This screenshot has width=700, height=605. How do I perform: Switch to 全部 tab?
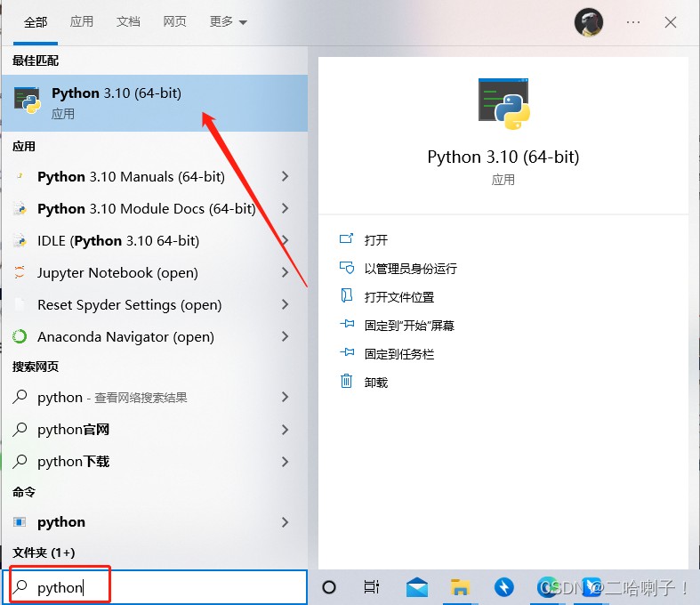[x=36, y=22]
